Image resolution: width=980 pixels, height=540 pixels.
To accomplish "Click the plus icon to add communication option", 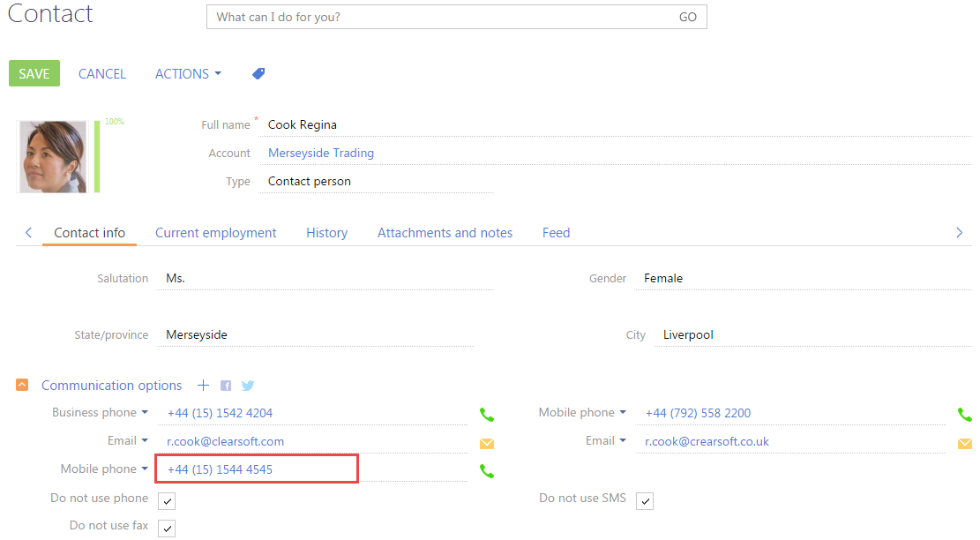I will [x=203, y=385].
